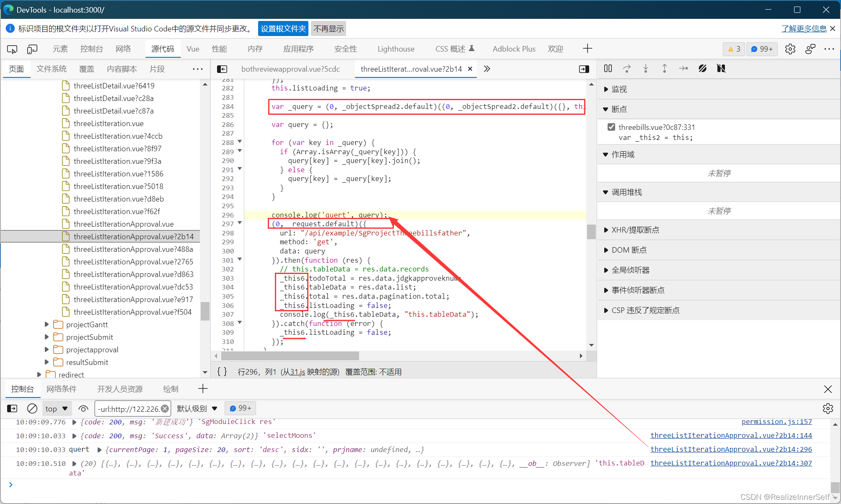Click the console filter input field
Viewport: 841px width, 504px height.
(132, 408)
